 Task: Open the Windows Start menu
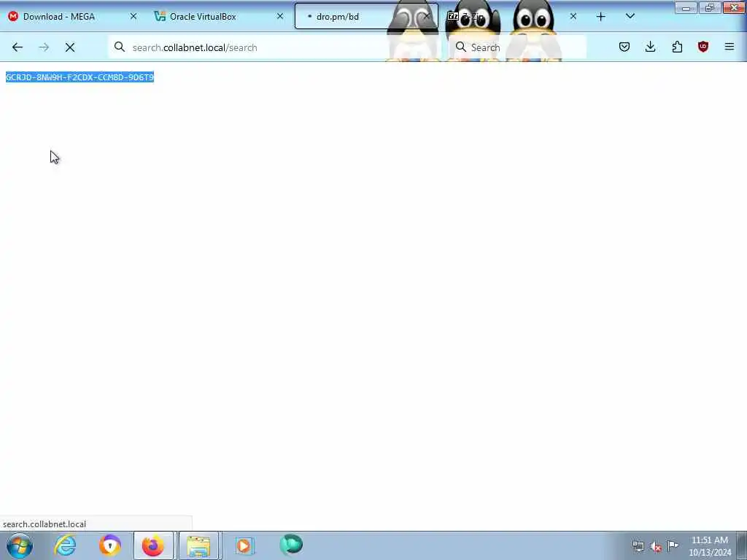coord(20,545)
